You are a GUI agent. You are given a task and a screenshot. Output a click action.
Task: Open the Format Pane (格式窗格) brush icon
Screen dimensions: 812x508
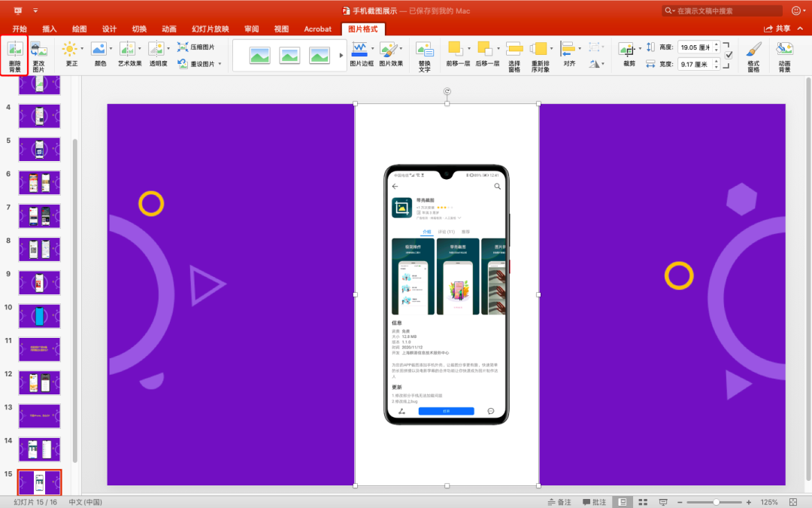(753, 50)
